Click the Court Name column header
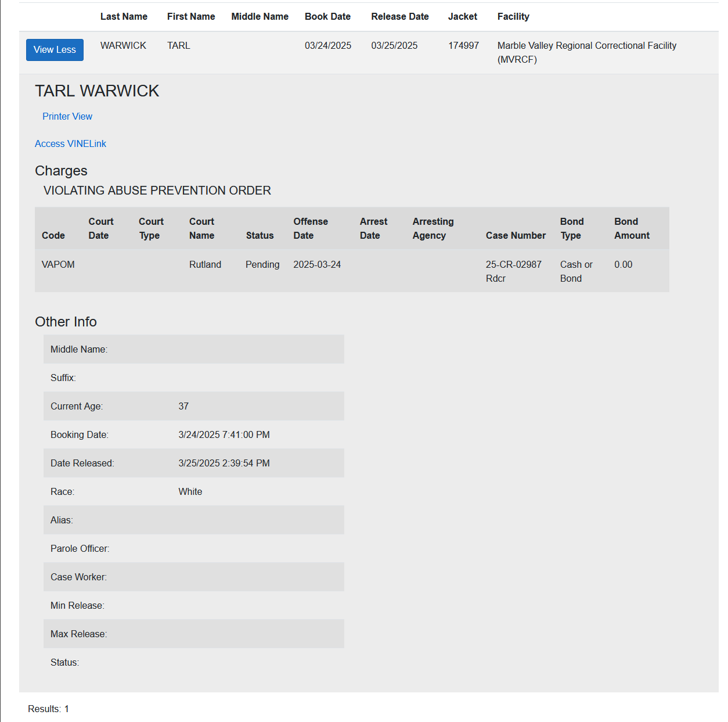 (x=201, y=228)
